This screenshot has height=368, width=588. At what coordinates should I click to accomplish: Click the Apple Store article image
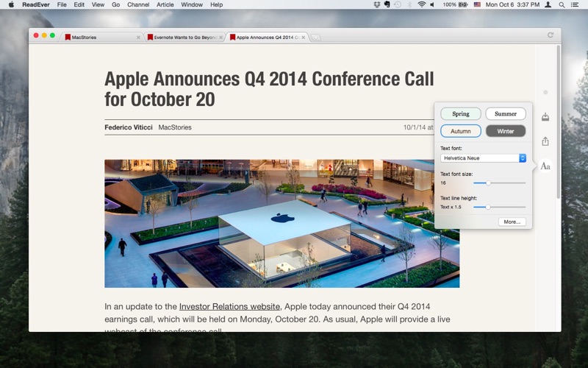tap(282, 224)
